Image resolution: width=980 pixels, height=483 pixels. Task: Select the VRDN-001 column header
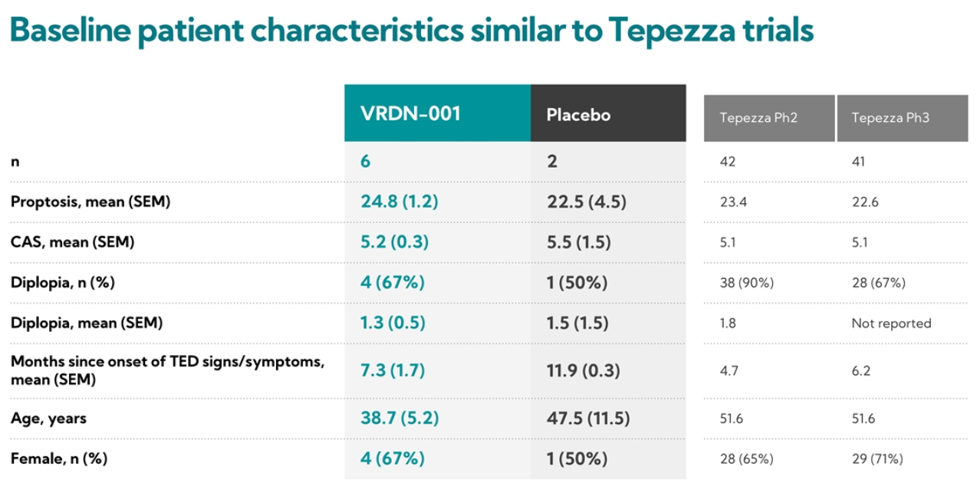410,113
